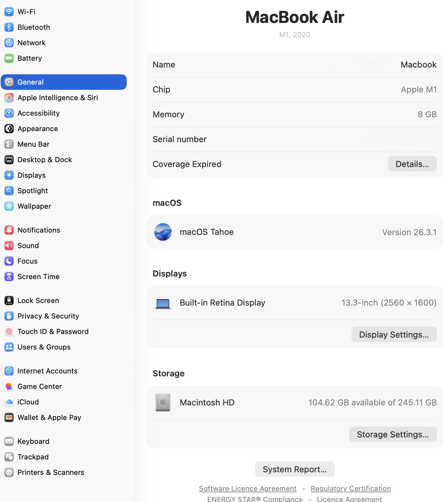
Task: Open the iCloud cloud icon
Action: 9,402
